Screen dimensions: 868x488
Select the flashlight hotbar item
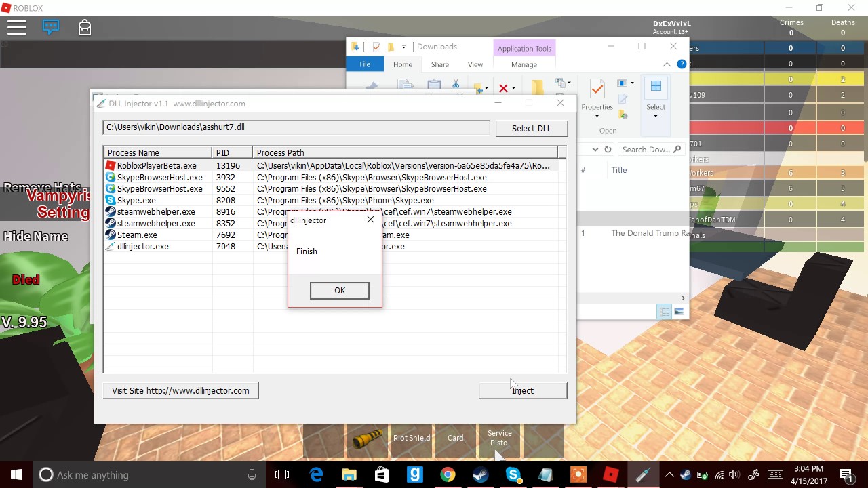pyautogui.click(x=368, y=441)
